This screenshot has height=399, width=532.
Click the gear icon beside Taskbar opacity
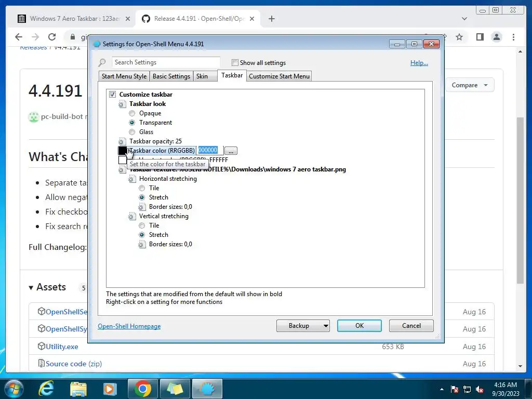coord(122,141)
